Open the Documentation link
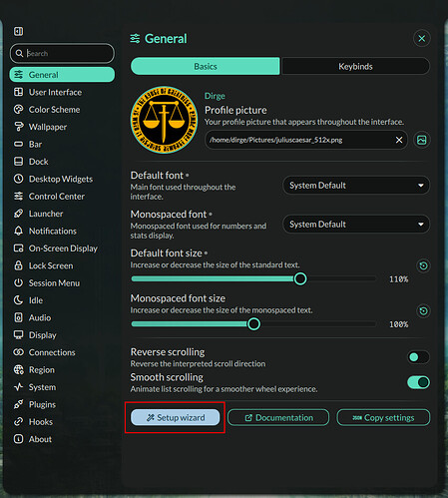Viewport: 448px width, 498px height. coord(278,417)
